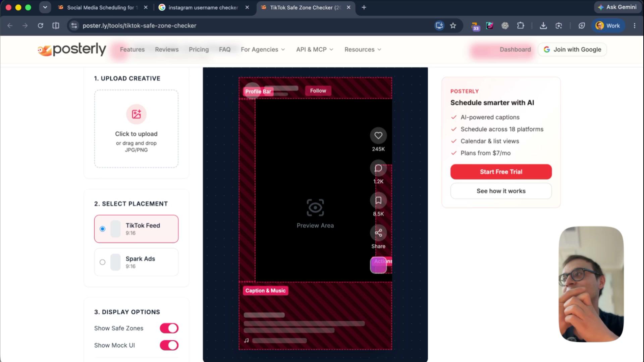Click the Share icon in preview
The image size is (644, 362).
tap(378, 233)
